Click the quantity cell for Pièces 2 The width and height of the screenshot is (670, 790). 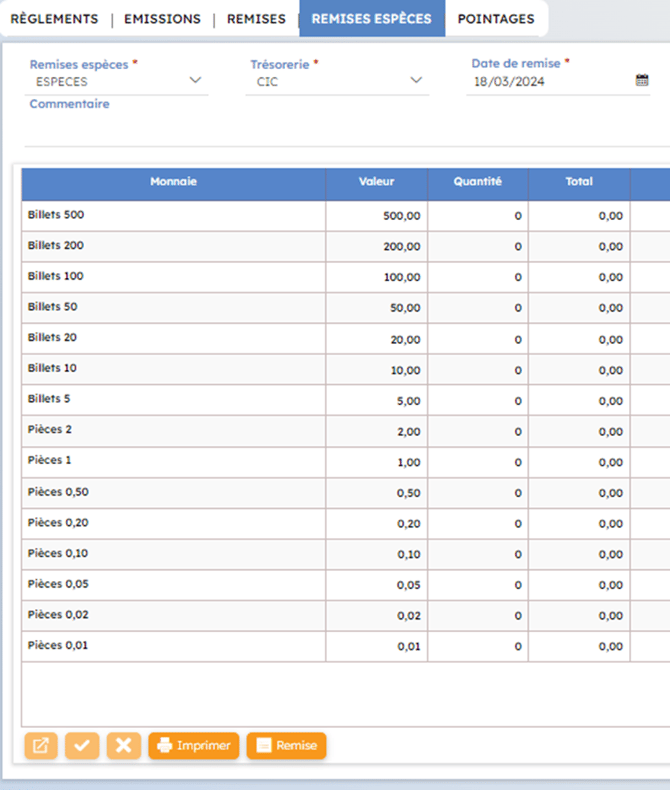[x=478, y=432]
